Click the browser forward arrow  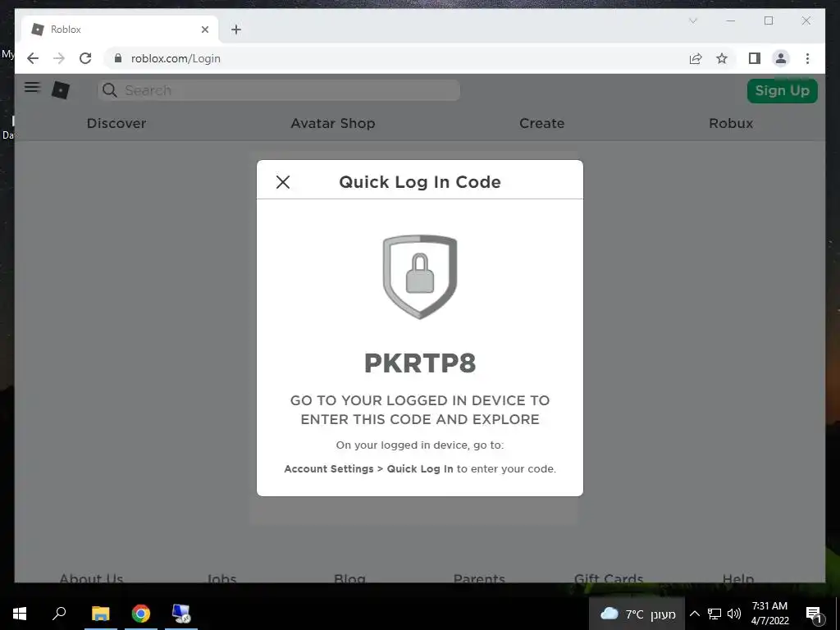click(x=59, y=58)
